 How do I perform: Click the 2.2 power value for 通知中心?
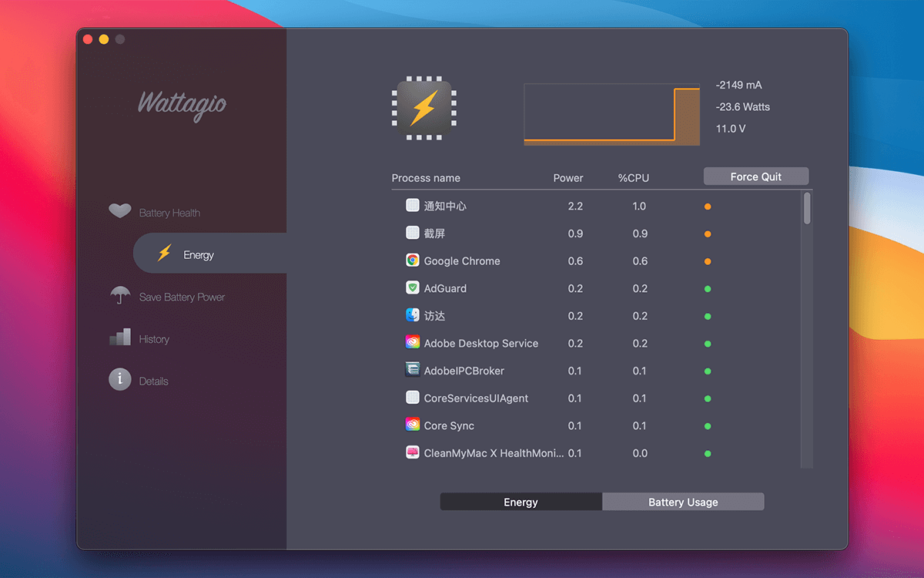click(575, 207)
